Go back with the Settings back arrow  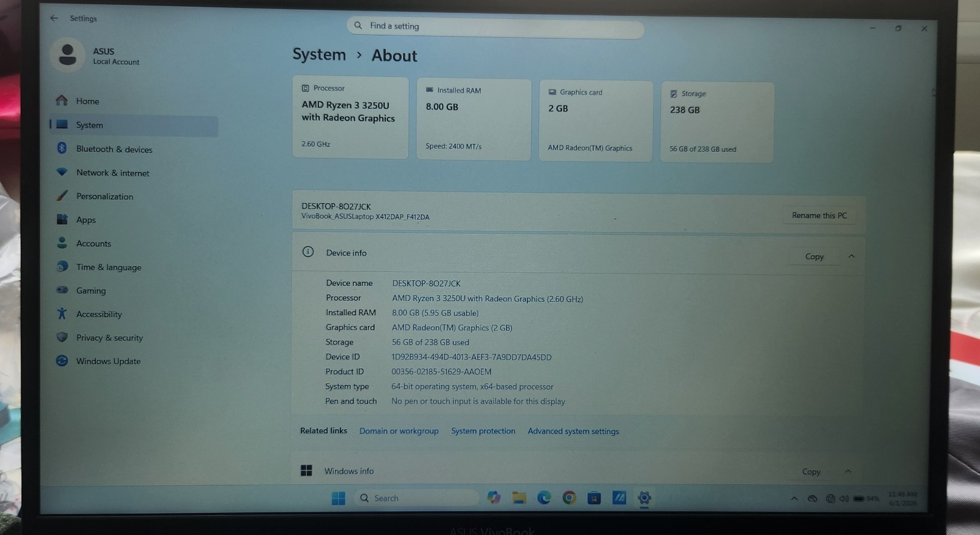click(x=54, y=18)
